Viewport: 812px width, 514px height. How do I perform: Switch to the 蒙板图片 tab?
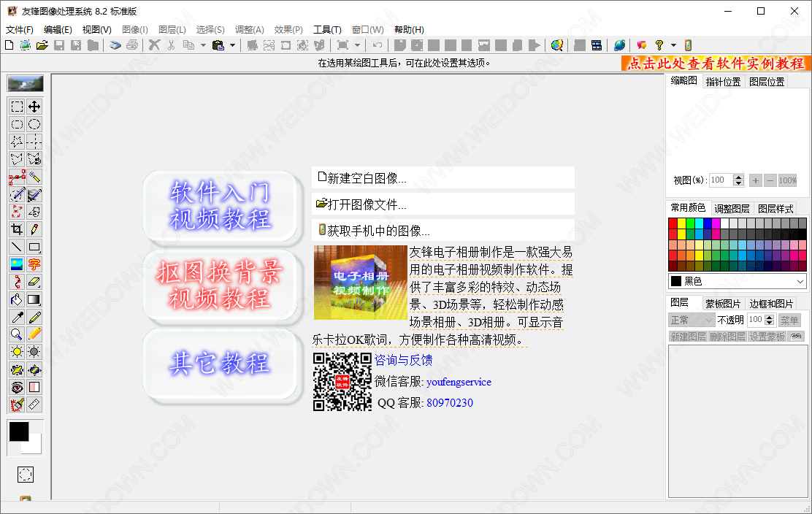(723, 304)
